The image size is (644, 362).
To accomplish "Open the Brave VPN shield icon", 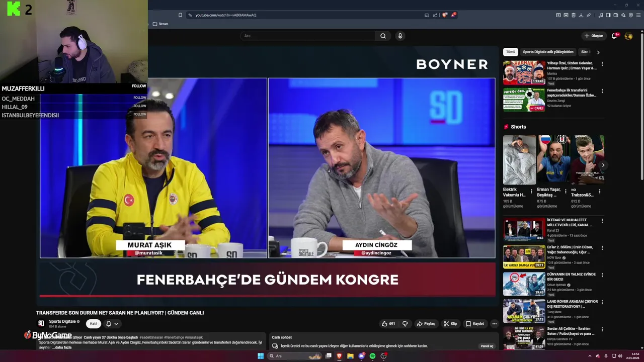I will coord(631,15).
